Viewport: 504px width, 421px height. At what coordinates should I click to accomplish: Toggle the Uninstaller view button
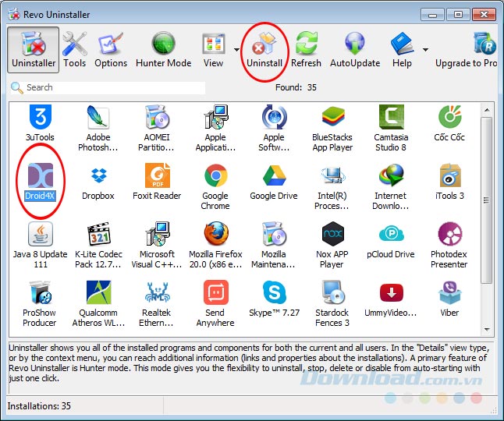34,49
